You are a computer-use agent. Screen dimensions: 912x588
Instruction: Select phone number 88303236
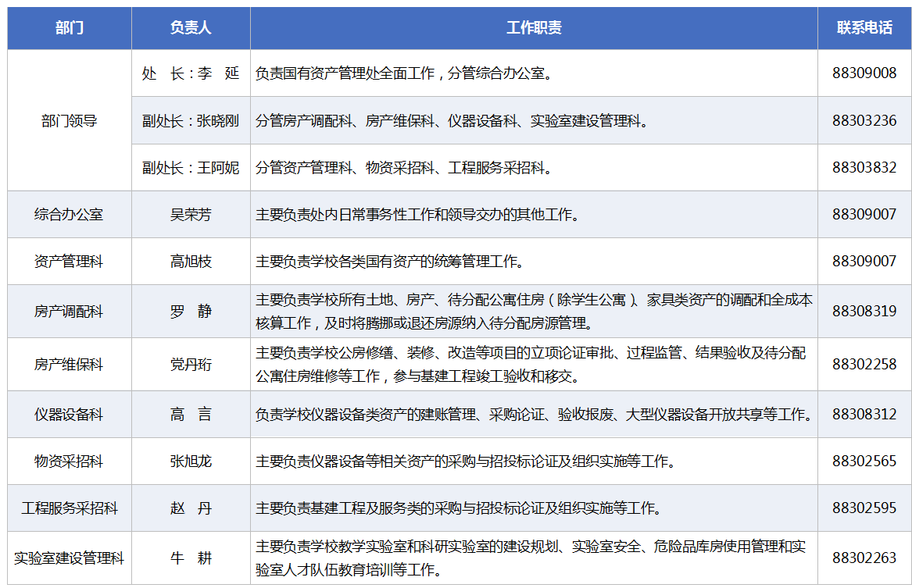coord(864,121)
